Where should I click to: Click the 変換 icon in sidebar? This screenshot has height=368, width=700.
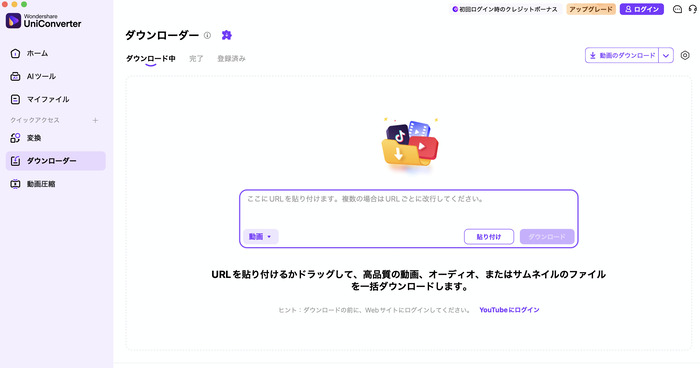point(15,138)
